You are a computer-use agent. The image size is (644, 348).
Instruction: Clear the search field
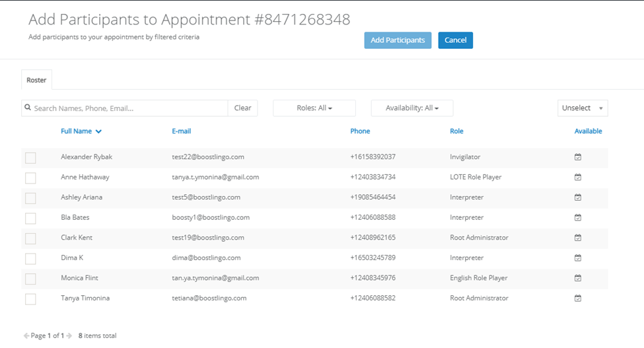pyautogui.click(x=242, y=108)
